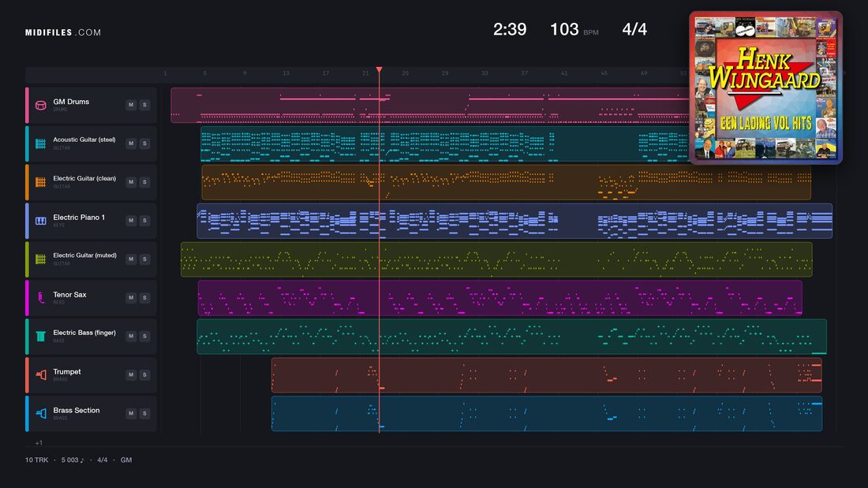Jump to bar 29 on the ruler
868x488 pixels.
click(445, 73)
